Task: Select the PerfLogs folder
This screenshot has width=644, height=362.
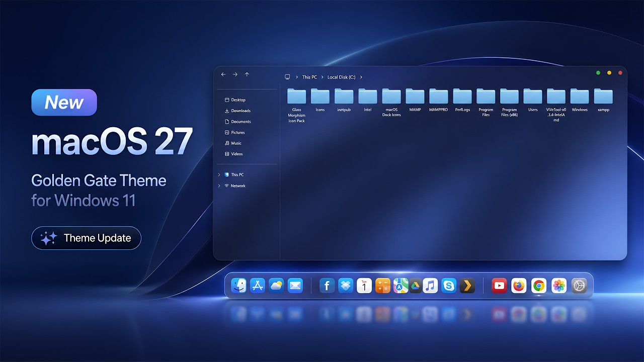Action: (462, 100)
